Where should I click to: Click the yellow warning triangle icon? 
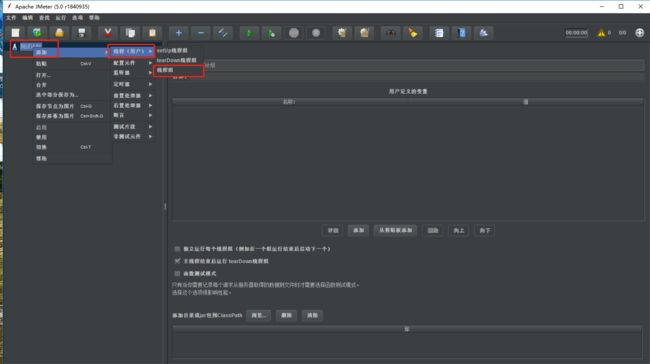(601, 33)
